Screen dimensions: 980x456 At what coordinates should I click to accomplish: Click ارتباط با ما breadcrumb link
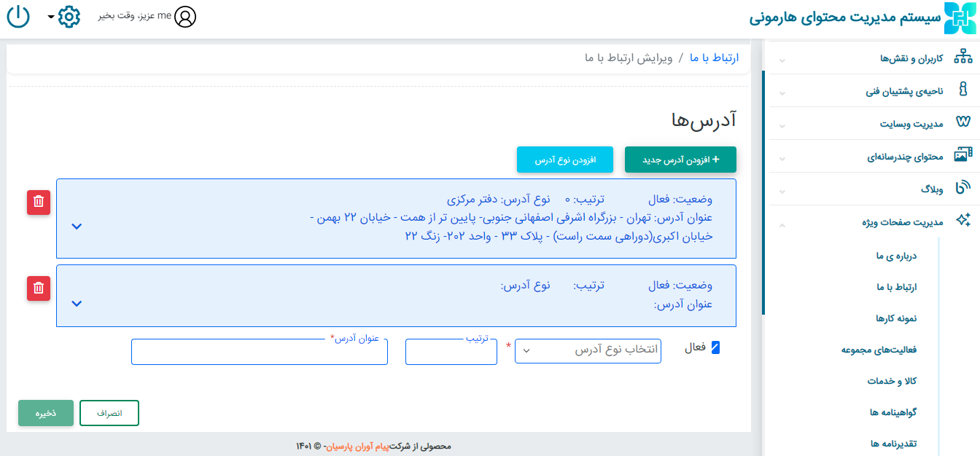[714, 58]
